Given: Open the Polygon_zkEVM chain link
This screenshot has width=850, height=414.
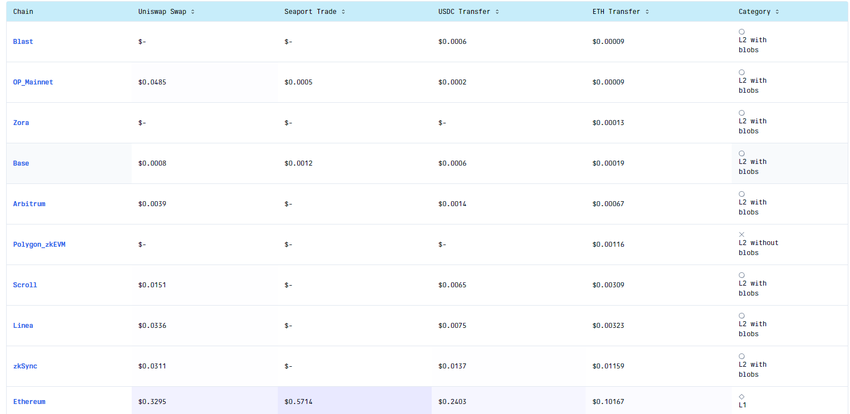Looking at the screenshot, I should tap(39, 244).
